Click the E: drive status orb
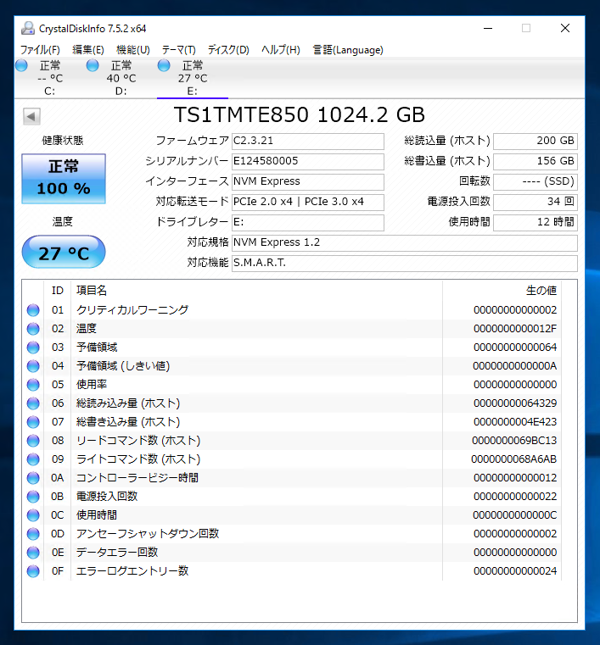Image resolution: width=600 pixels, height=645 pixels. [x=164, y=65]
